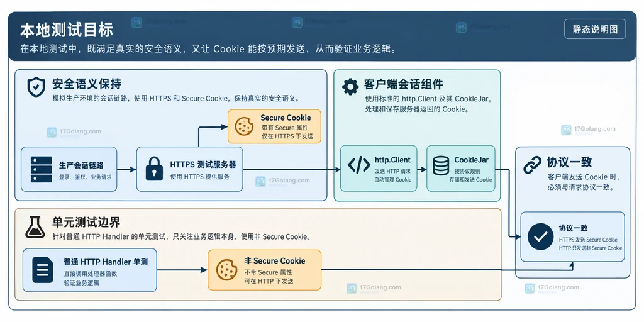The width and height of the screenshot is (644, 322).
Task: Click the HTTP 只发送非 Secure Cookie text
Action: tap(590, 248)
